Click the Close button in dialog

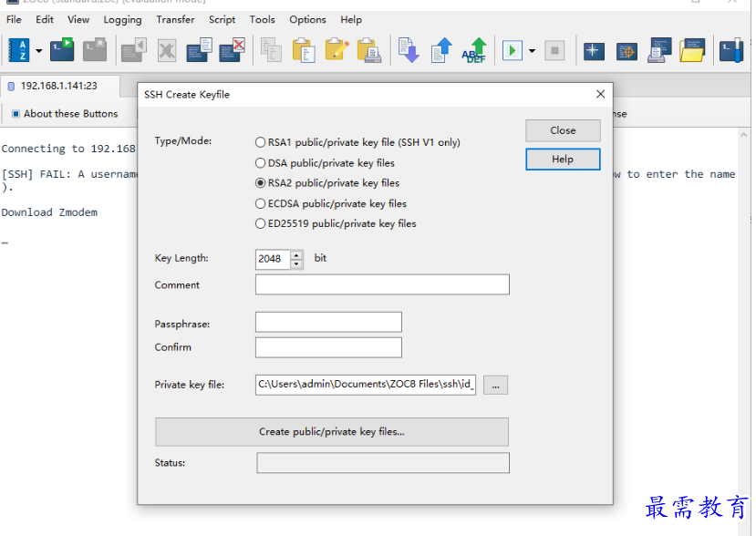[563, 130]
